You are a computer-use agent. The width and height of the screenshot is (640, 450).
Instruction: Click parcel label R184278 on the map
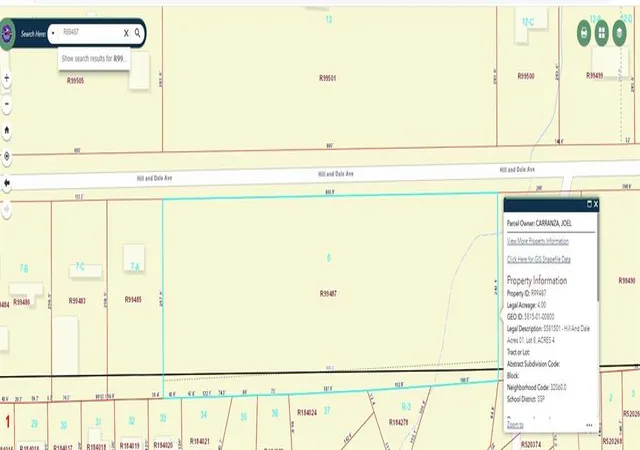(x=398, y=422)
